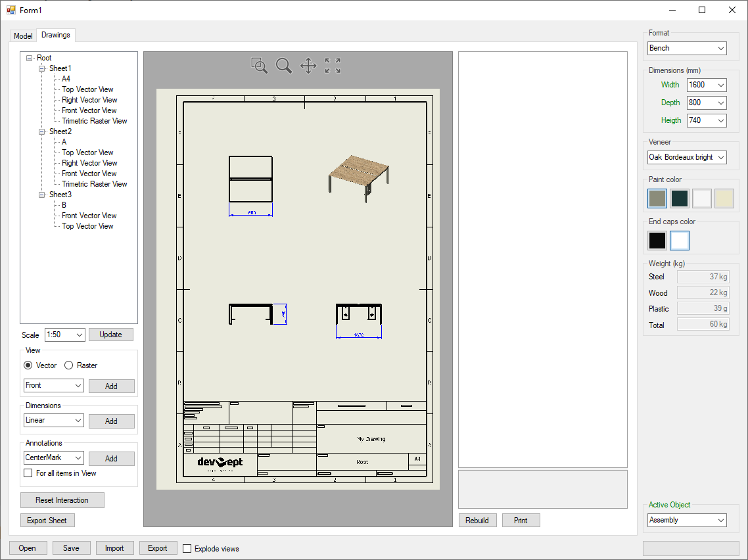Click Add in the View group

[x=111, y=386]
